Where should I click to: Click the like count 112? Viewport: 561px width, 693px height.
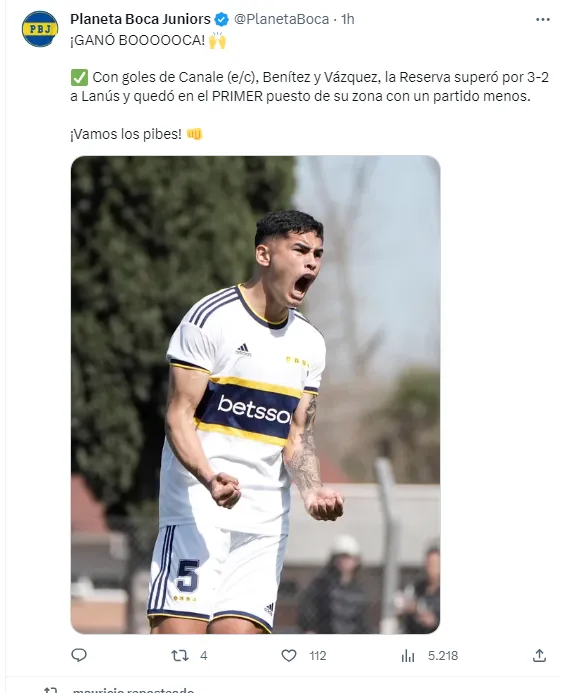(317, 655)
